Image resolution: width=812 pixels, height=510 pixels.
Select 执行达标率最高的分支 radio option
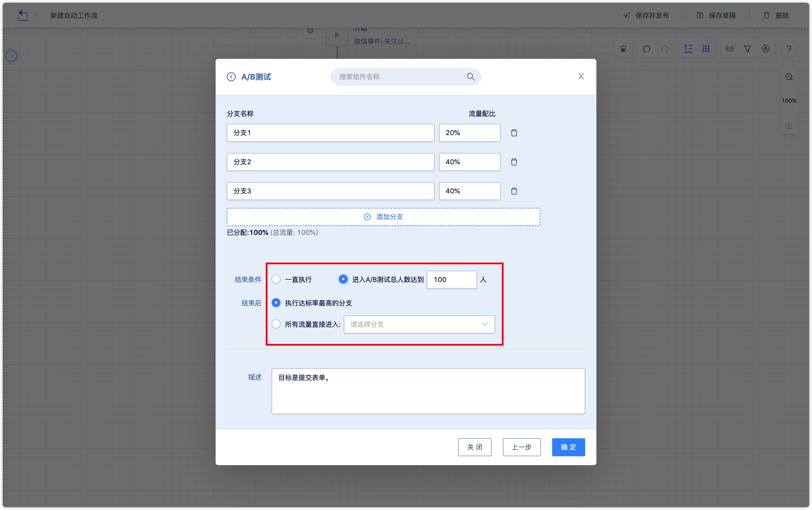tap(276, 303)
